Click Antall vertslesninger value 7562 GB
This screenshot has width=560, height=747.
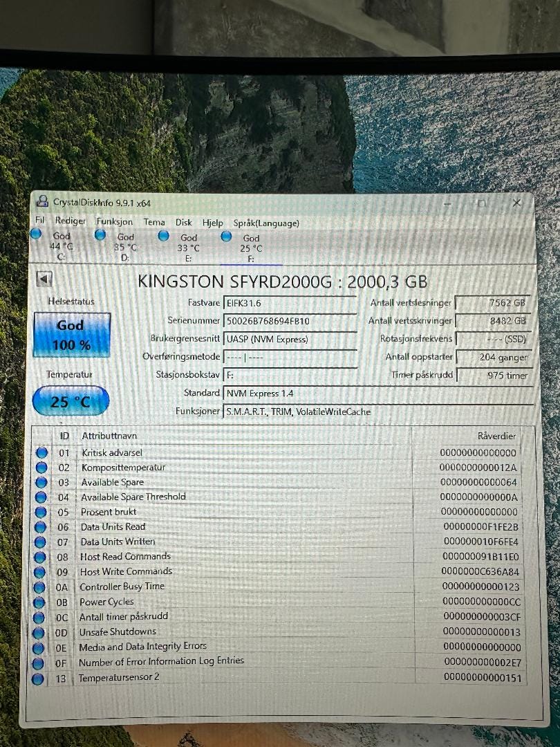point(493,303)
